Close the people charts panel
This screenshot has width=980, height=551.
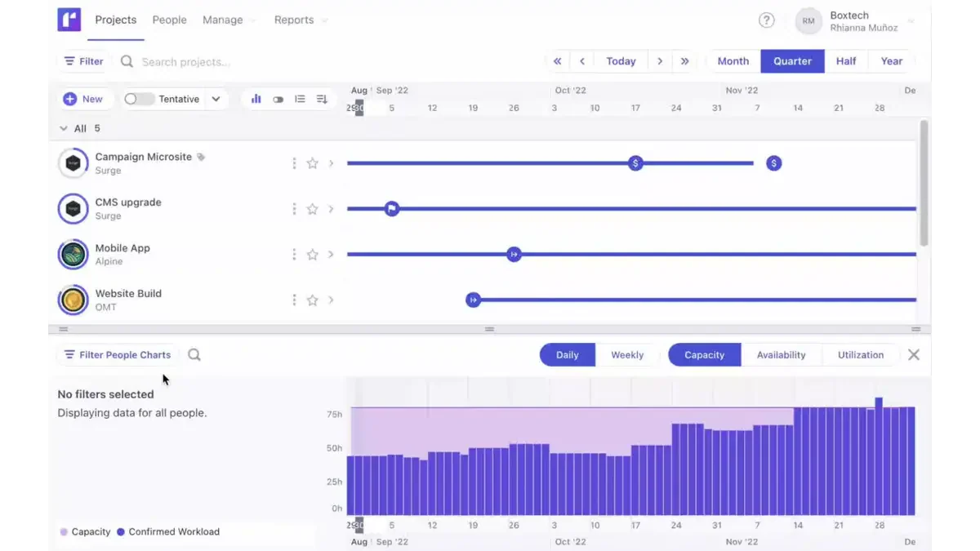click(x=914, y=354)
